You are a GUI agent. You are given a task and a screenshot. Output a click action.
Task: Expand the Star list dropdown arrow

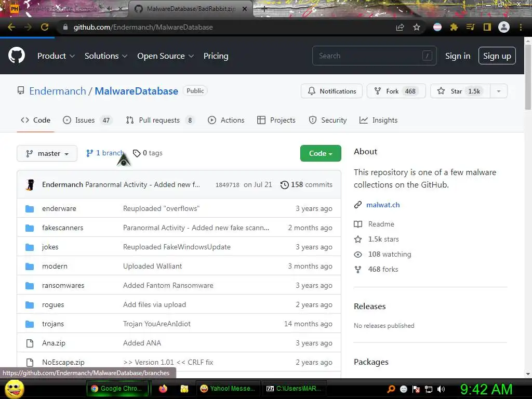[x=499, y=91]
